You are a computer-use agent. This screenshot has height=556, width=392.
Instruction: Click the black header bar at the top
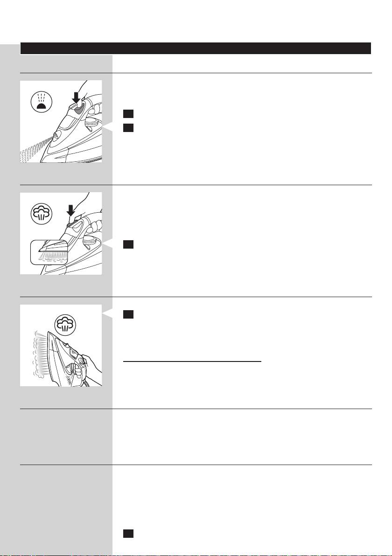tap(196, 48)
